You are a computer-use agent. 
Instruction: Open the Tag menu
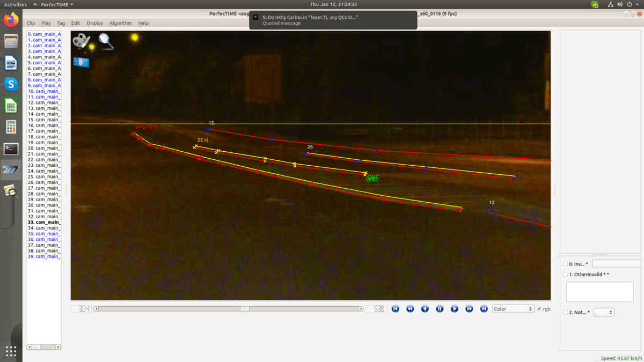click(61, 23)
